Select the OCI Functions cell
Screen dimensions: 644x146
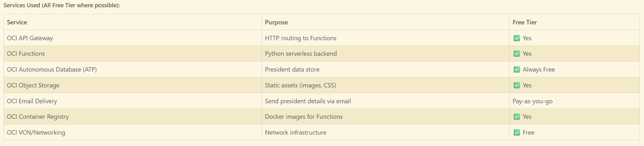point(26,54)
